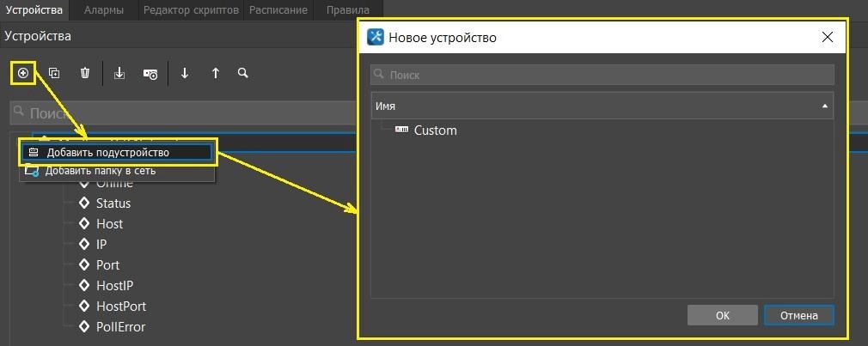Select 'Добавить подустройство' menu entry
The height and width of the screenshot is (346, 868).
(x=108, y=152)
